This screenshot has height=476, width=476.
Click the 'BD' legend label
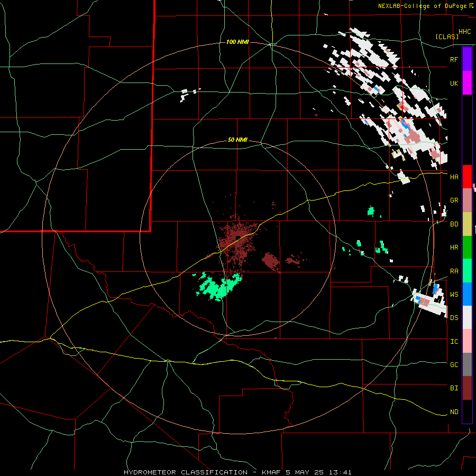[454, 224]
